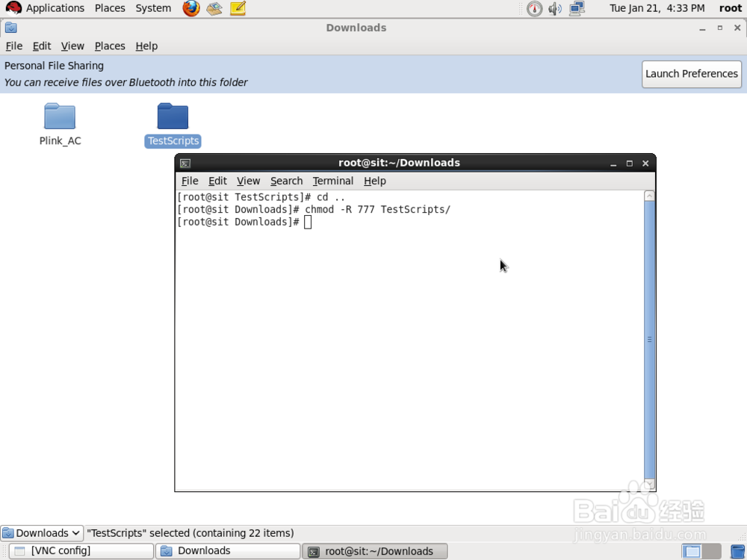Maximize the terminal window
Screen dimensions: 747x560
click(629, 164)
